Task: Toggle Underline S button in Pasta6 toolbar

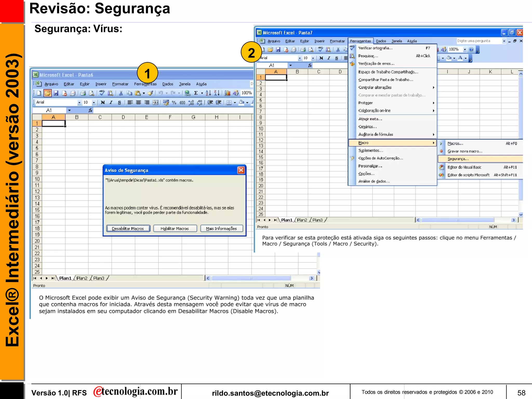Action: tap(119, 103)
